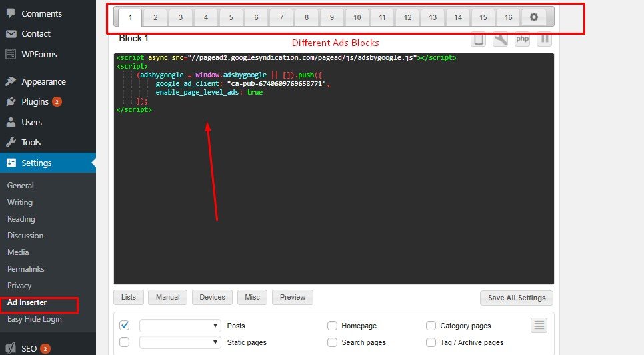The width and height of the screenshot is (644, 355).
Task: Switch to ad block tab 11
Action: [x=383, y=17]
